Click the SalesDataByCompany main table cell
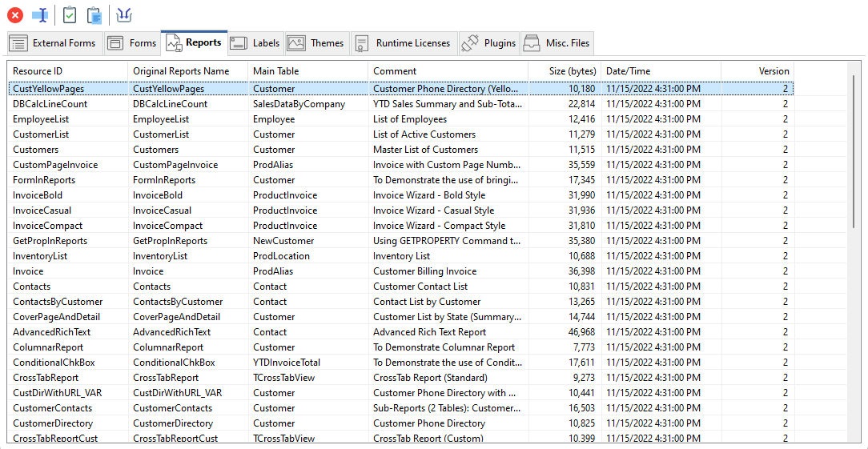The width and height of the screenshot is (868, 449). click(x=299, y=103)
